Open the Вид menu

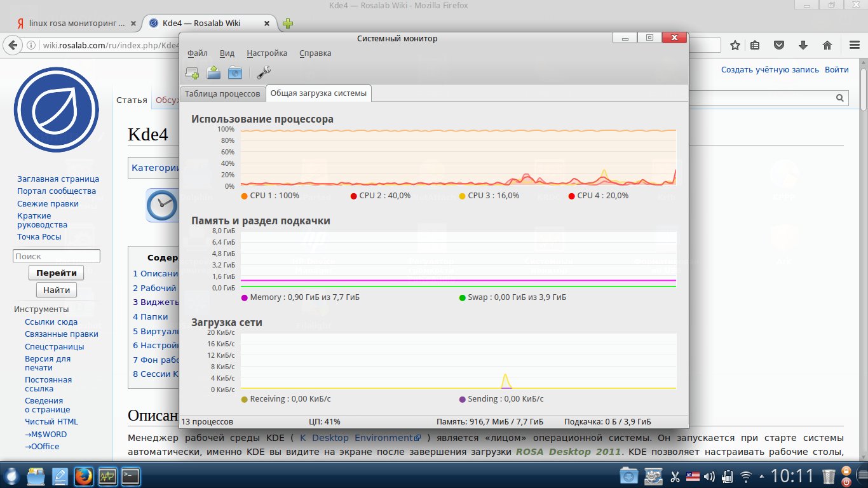click(x=227, y=53)
